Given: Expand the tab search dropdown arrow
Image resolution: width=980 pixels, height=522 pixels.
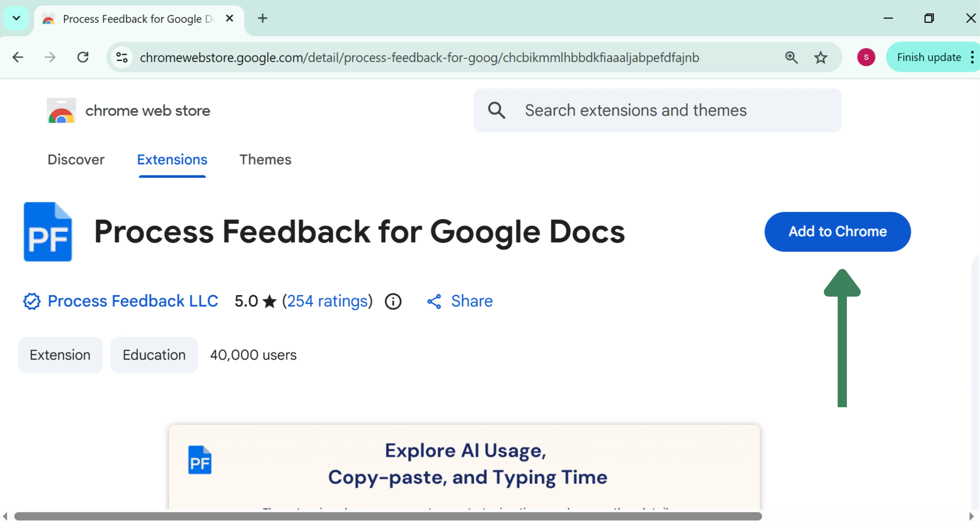Looking at the screenshot, I should tap(16, 18).
